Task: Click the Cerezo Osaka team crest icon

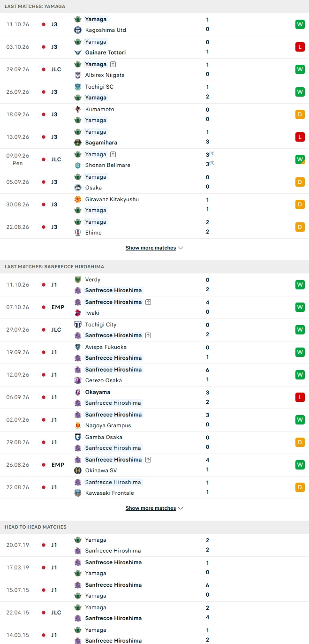Action: coord(78,380)
